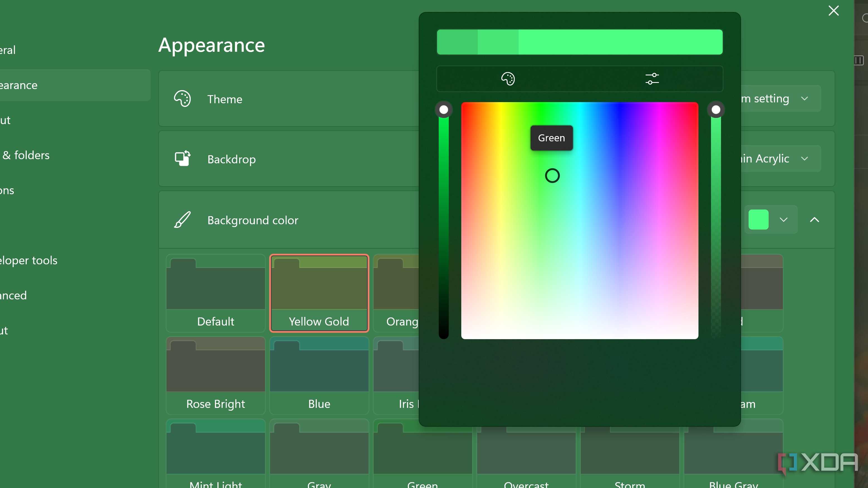Switch to the color sliders tab icon
Viewport: 868px width, 488px height.
[652, 79]
